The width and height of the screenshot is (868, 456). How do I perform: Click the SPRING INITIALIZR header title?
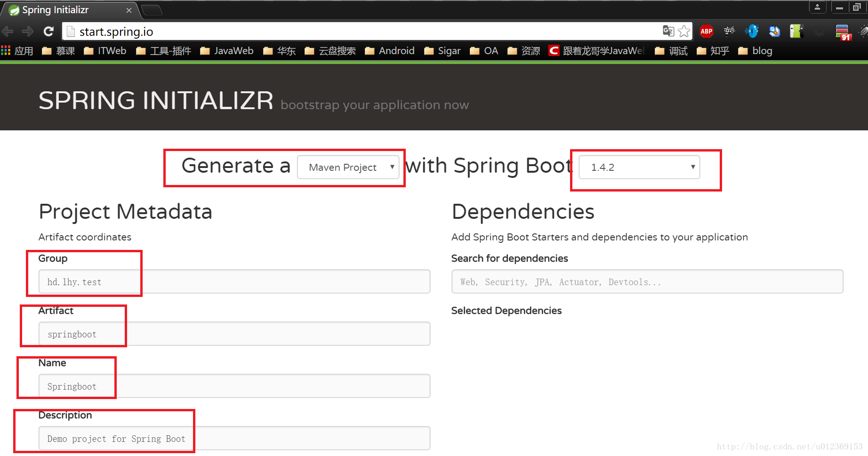coord(156,101)
